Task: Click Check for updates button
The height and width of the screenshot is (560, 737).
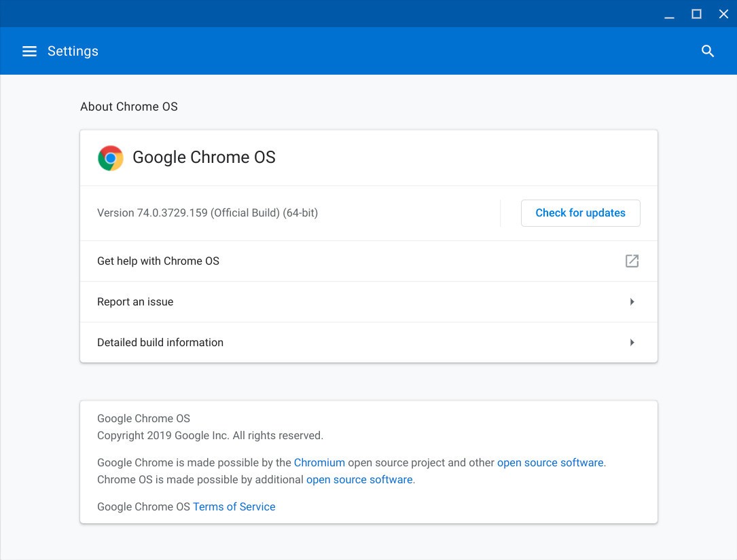Action: (x=580, y=213)
